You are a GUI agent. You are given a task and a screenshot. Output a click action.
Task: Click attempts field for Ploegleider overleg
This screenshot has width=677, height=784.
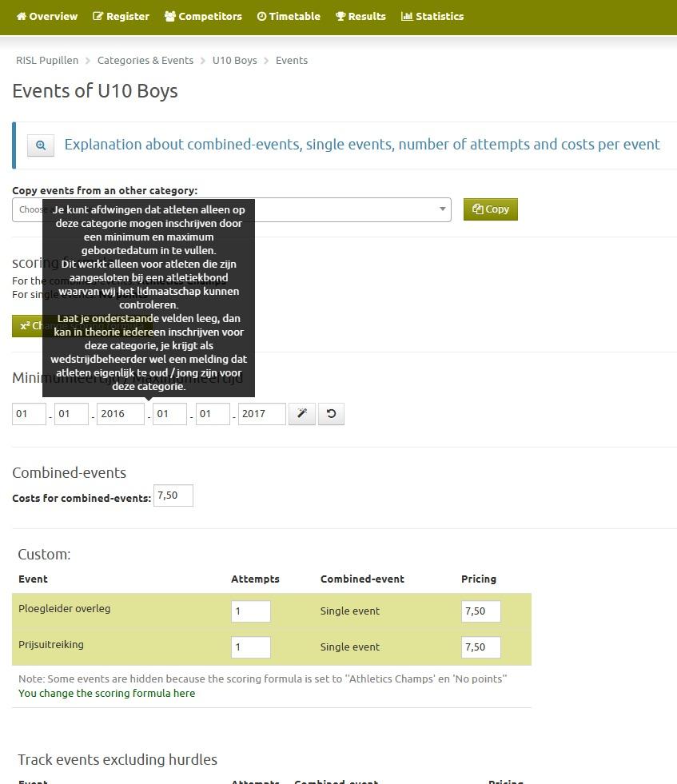251,611
